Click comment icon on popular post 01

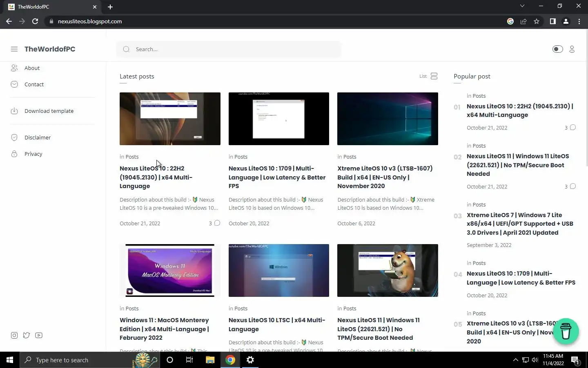573,127
